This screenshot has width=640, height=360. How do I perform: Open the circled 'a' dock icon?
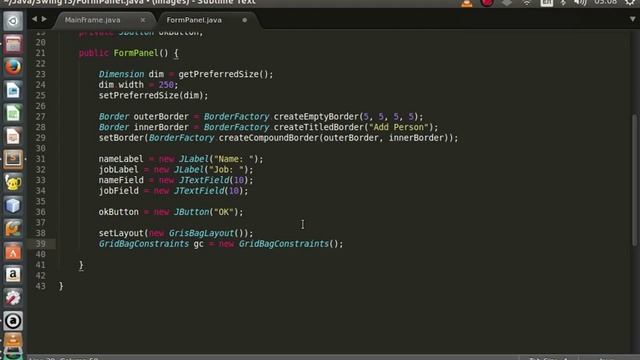[13, 321]
